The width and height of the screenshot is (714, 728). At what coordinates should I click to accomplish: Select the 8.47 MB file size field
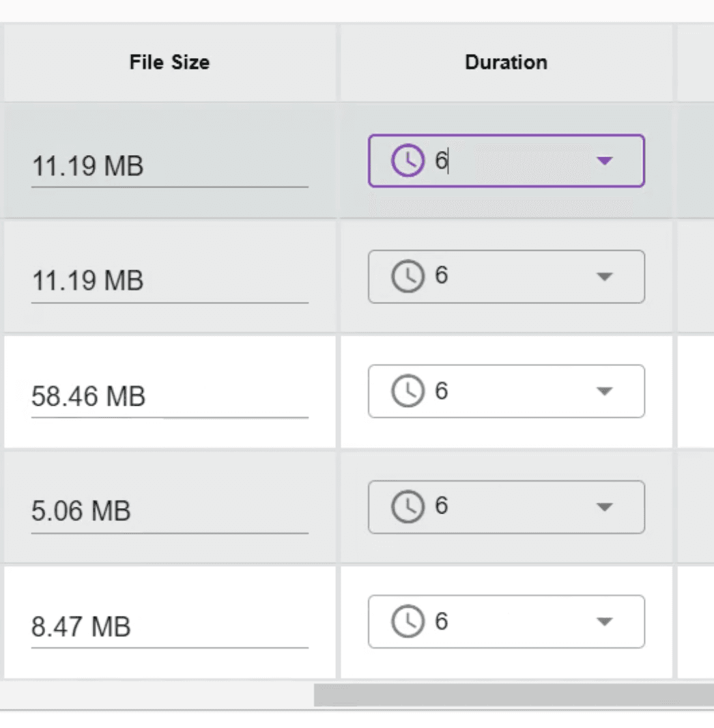click(170, 626)
